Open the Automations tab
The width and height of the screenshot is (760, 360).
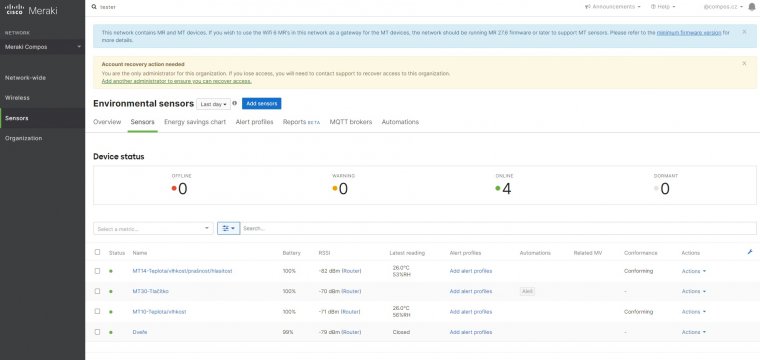click(400, 122)
